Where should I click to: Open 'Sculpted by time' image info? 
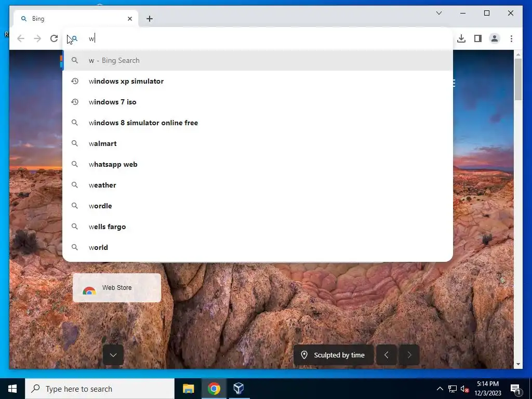point(334,355)
